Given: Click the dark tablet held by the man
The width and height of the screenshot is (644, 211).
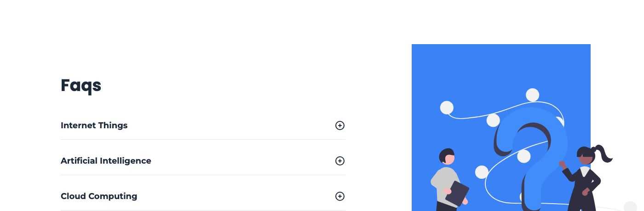Looking at the screenshot, I should click(457, 193).
